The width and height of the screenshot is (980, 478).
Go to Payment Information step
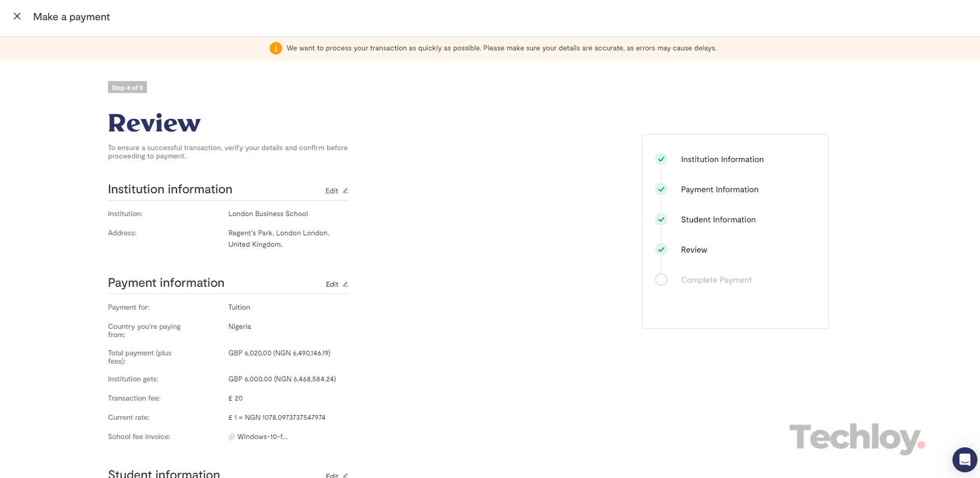click(x=719, y=190)
